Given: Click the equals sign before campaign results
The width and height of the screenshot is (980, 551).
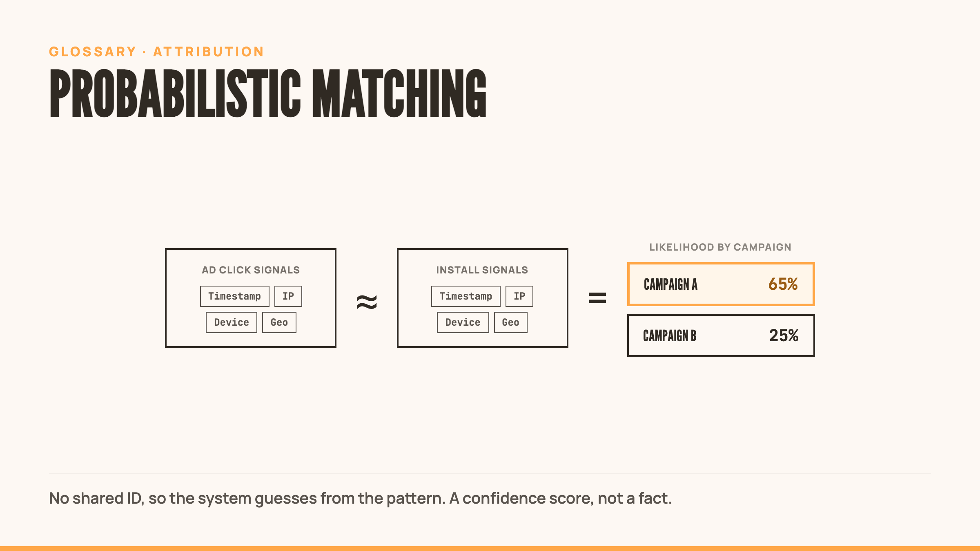Looking at the screenshot, I should [x=597, y=298].
